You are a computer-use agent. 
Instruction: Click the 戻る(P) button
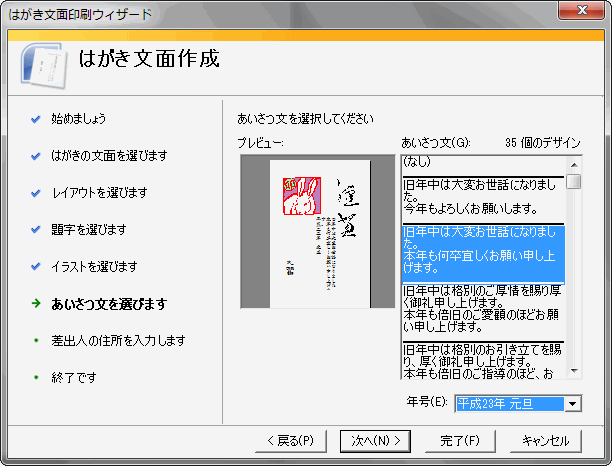coord(291,441)
